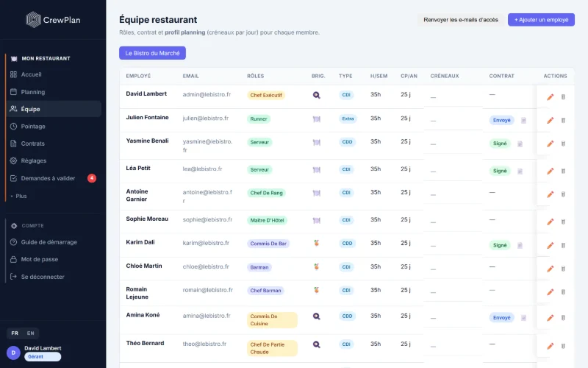Viewport: 588px width, 368px height.
Task: Delete Amina Koné using trash icon
Action: (x=563, y=318)
